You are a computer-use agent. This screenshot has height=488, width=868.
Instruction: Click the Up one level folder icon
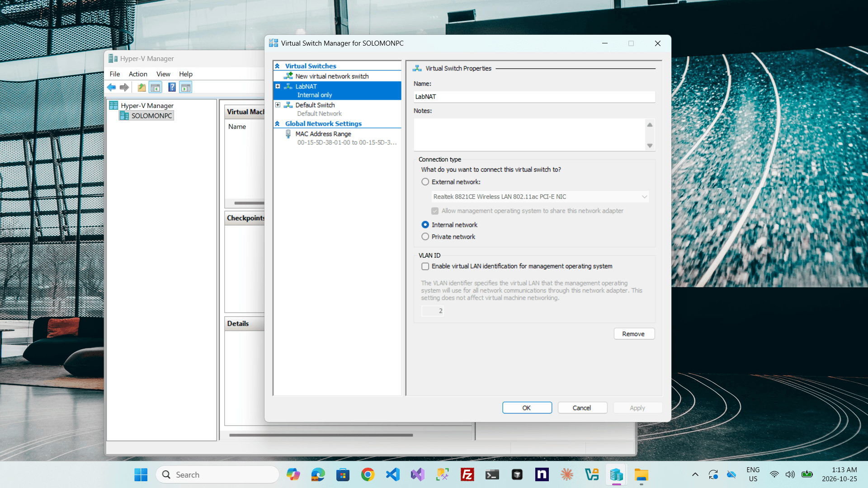pos(142,87)
